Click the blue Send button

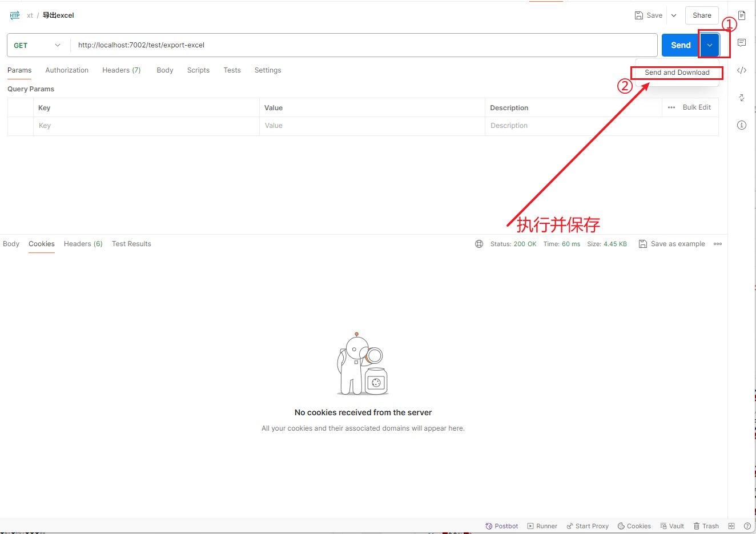point(681,45)
